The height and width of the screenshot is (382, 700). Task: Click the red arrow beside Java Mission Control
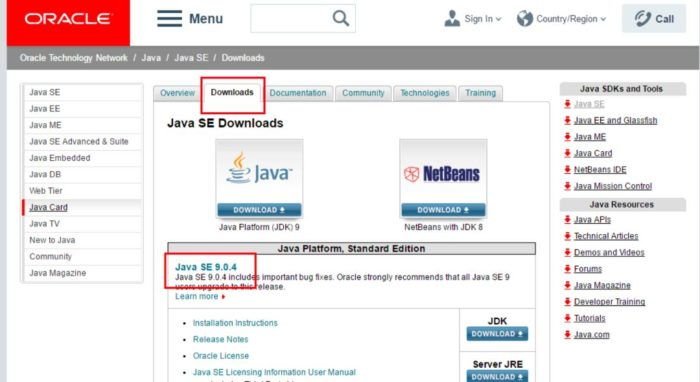567,186
